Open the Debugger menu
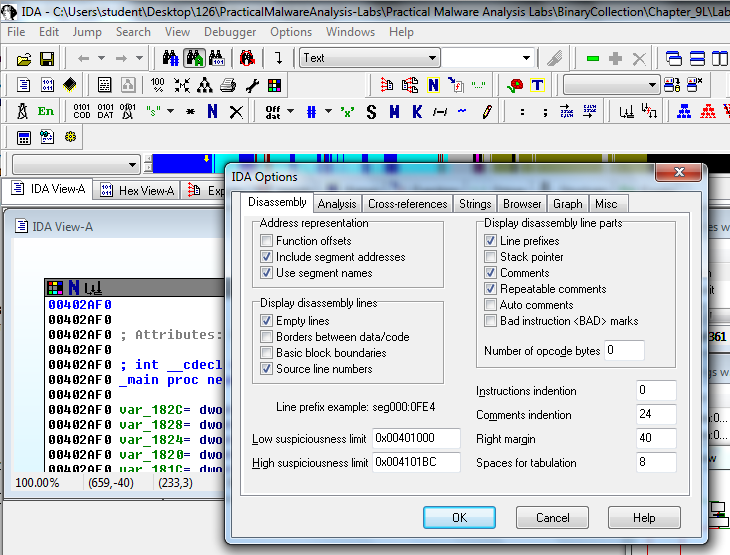Image resolution: width=730 pixels, height=555 pixels. point(230,32)
